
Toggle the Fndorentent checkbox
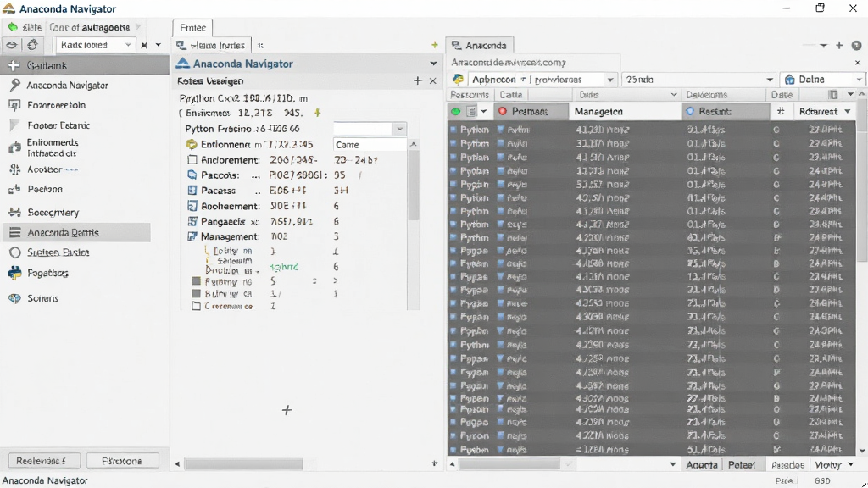point(192,160)
